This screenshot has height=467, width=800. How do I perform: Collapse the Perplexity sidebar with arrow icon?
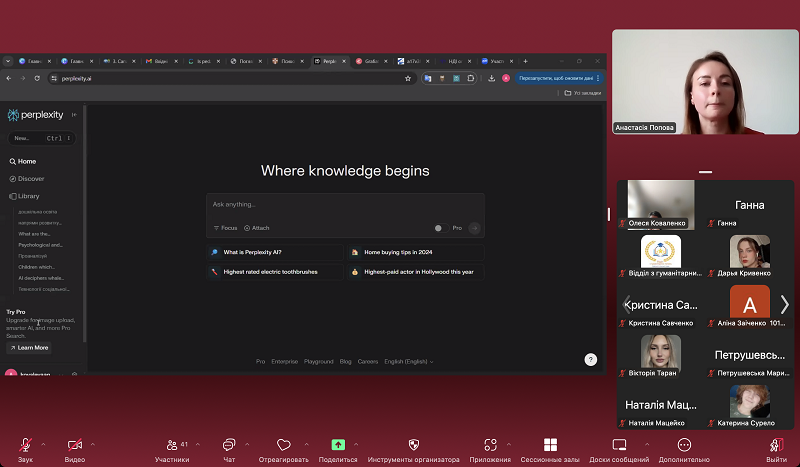[x=74, y=114]
